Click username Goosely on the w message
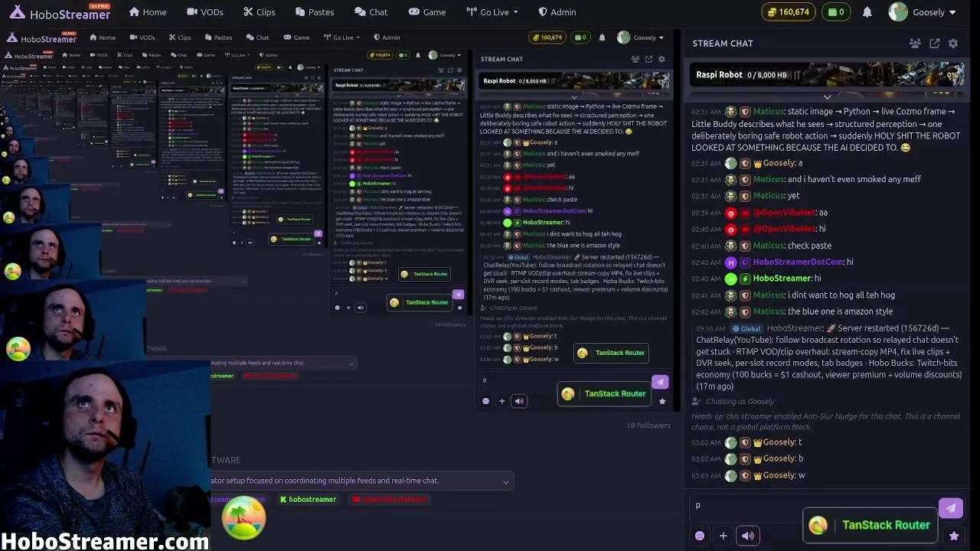980x551 pixels. coord(779,476)
